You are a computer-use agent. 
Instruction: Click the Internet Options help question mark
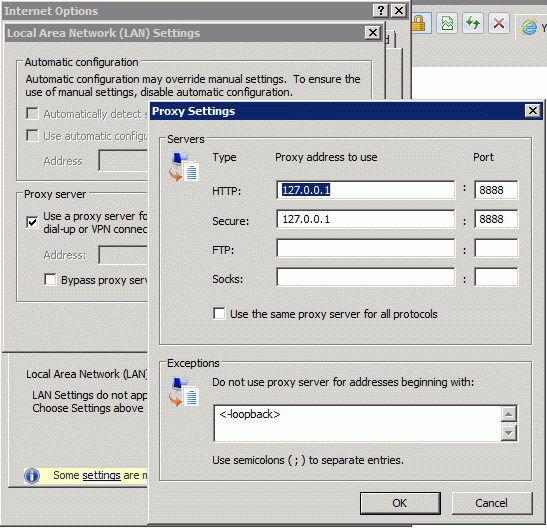381,11
